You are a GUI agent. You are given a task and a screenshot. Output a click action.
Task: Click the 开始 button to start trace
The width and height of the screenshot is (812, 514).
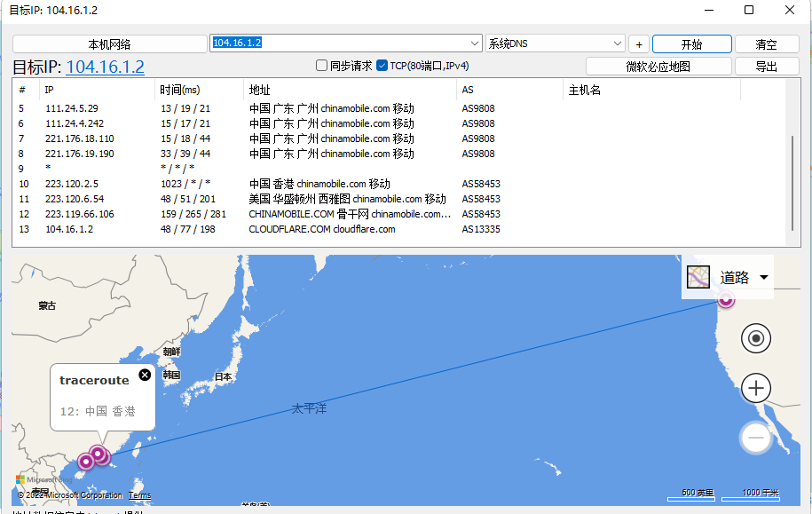coord(692,44)
